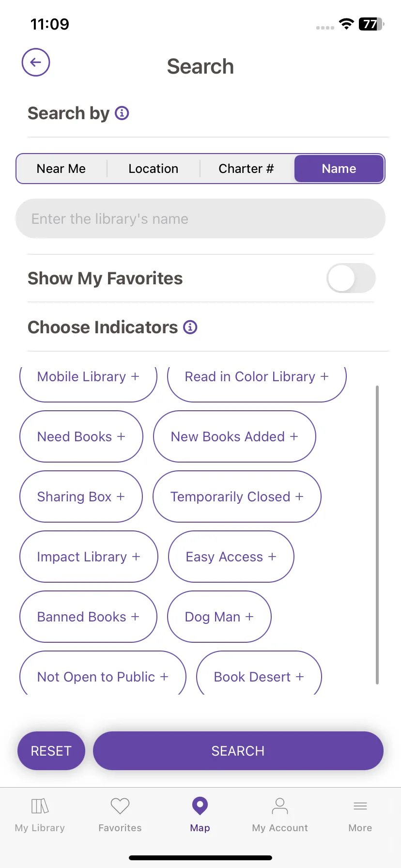Toggle the Show My Favorites switch

(x=351, y=278)
